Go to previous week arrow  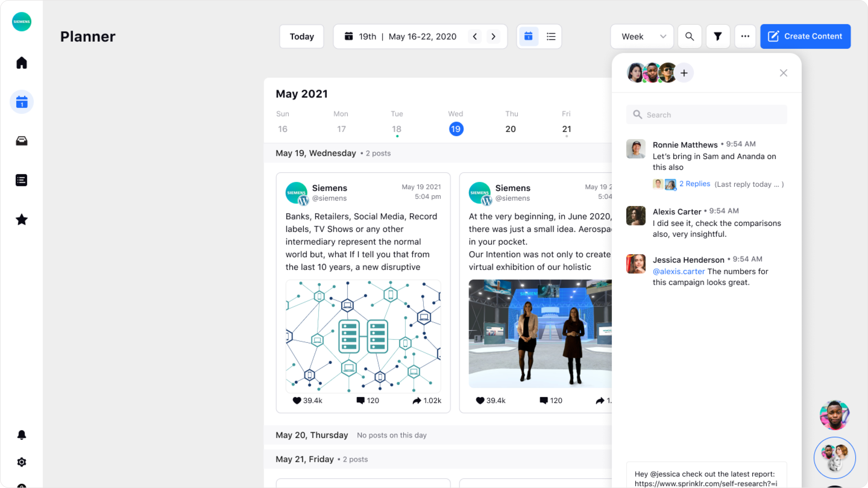(x=475, y=36)
